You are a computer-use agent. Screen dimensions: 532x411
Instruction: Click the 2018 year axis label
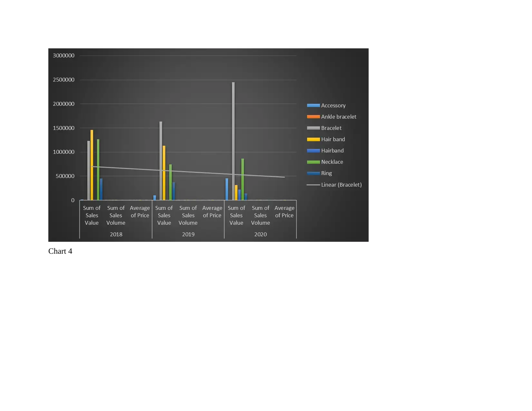(x=116, y=234)
